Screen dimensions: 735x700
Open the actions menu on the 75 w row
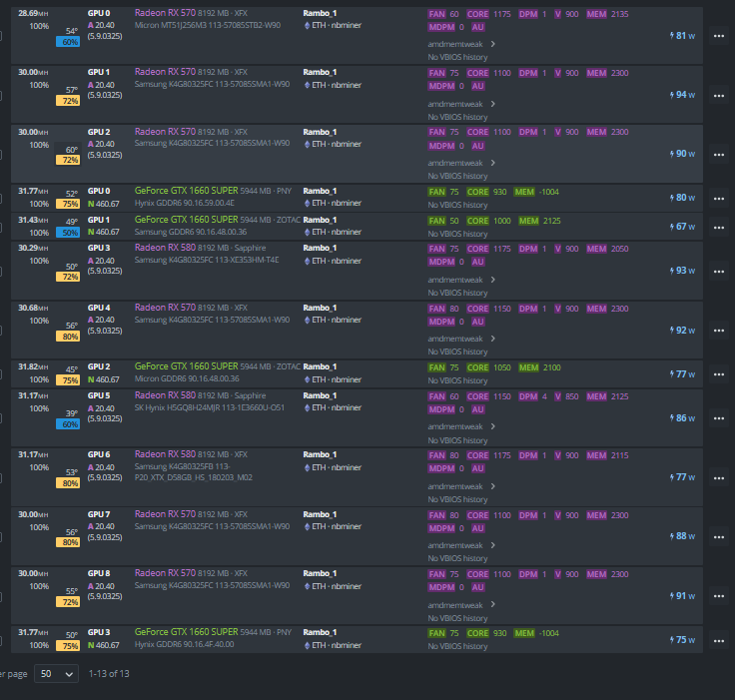718,640
